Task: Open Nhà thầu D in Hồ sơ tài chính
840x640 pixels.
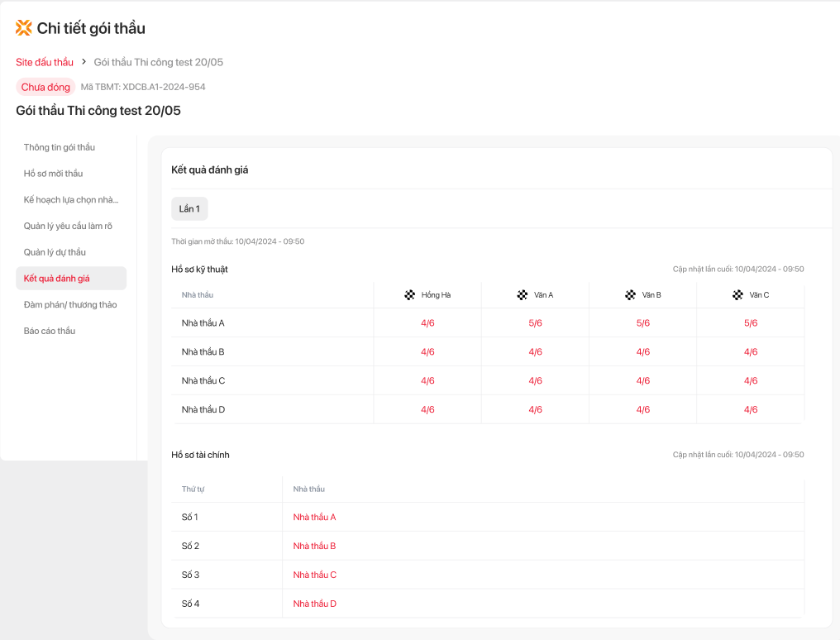Action: (x=314, y=604)
